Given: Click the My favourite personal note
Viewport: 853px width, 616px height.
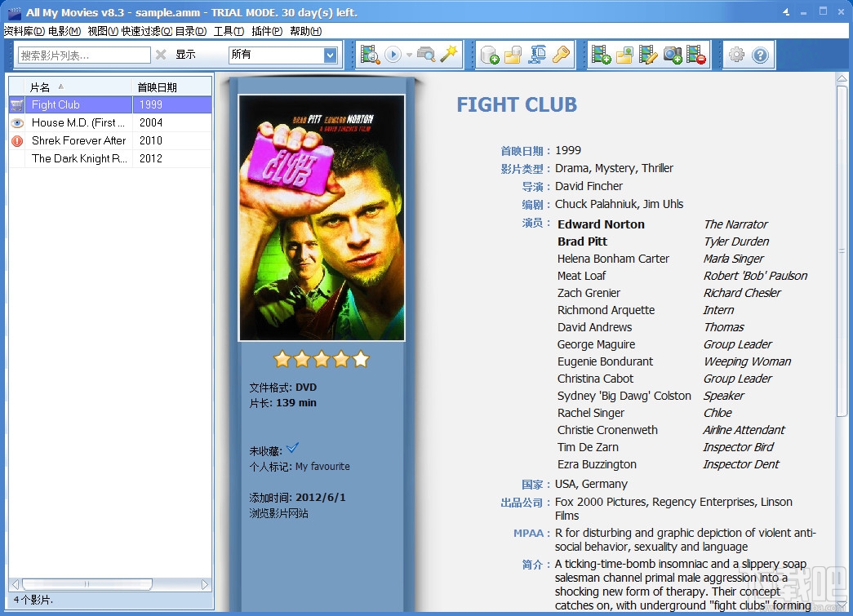Looking at the screenshot, I should tap(322, 467).
